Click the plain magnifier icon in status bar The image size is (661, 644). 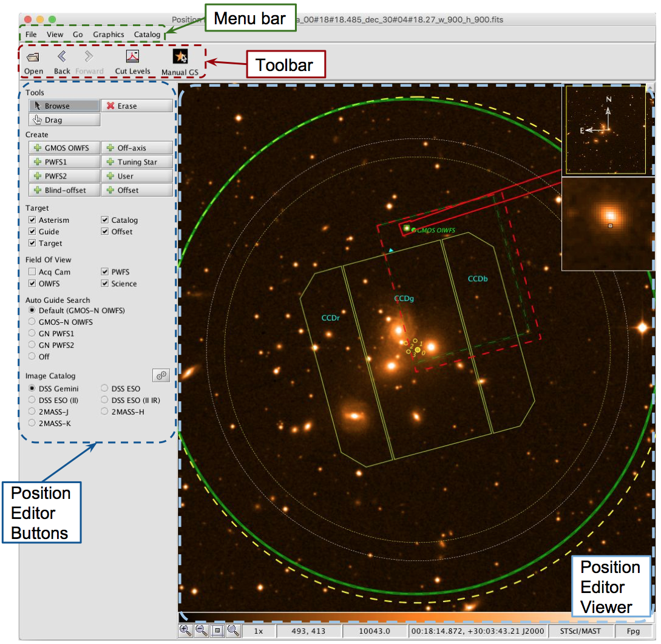pos(233,631)
